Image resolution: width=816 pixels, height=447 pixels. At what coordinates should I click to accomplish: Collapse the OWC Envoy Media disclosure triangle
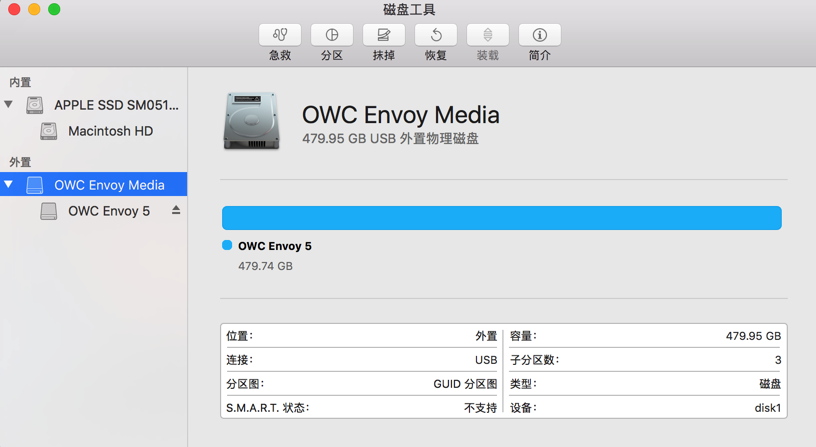tap(8, 184)
